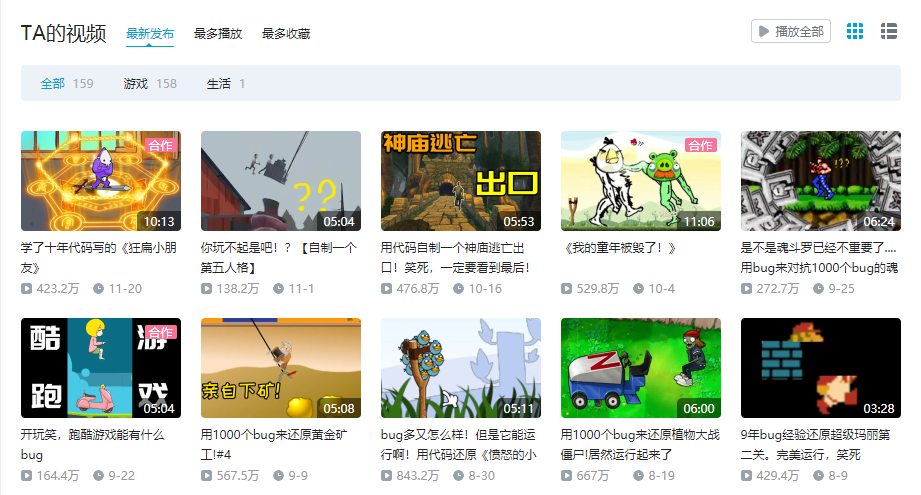Screen dimensions: 921x495
Task: Open the 黄金矿工 video thumbnail
Action: (281, 368)
